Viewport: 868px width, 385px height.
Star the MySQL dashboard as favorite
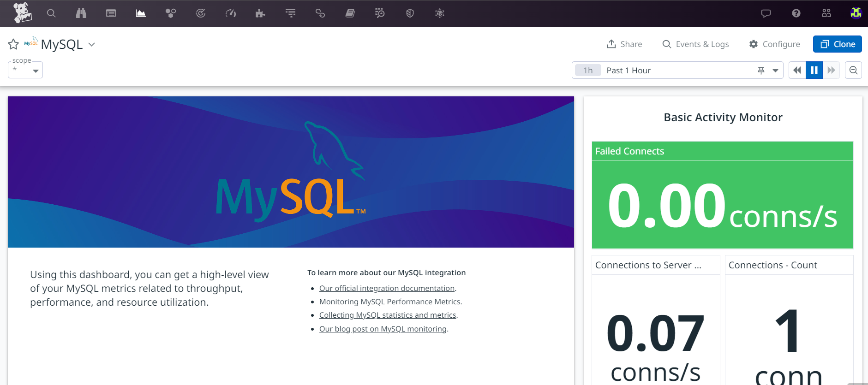coord(13,44)
